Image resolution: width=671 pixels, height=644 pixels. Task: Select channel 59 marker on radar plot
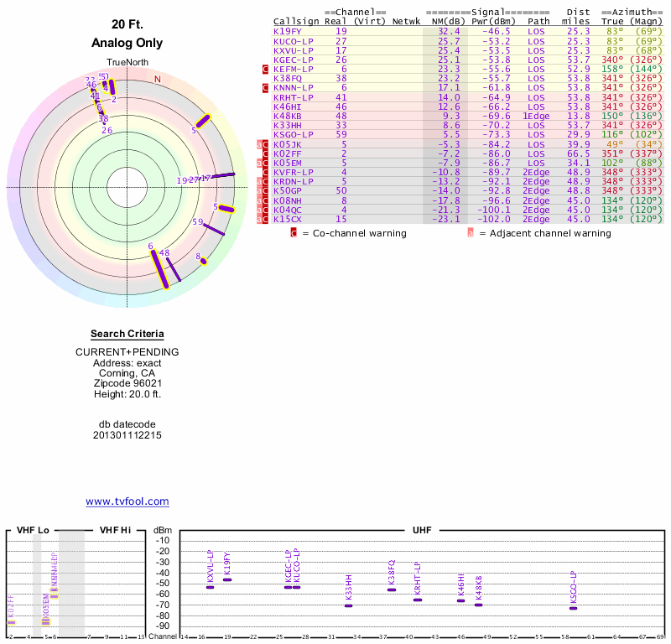215,229
